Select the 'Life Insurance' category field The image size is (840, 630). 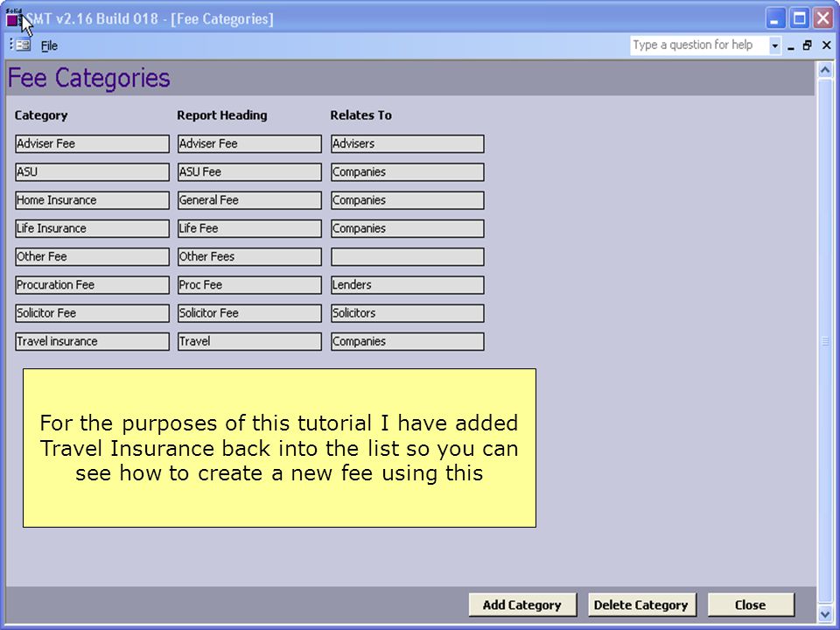(92, 228)
